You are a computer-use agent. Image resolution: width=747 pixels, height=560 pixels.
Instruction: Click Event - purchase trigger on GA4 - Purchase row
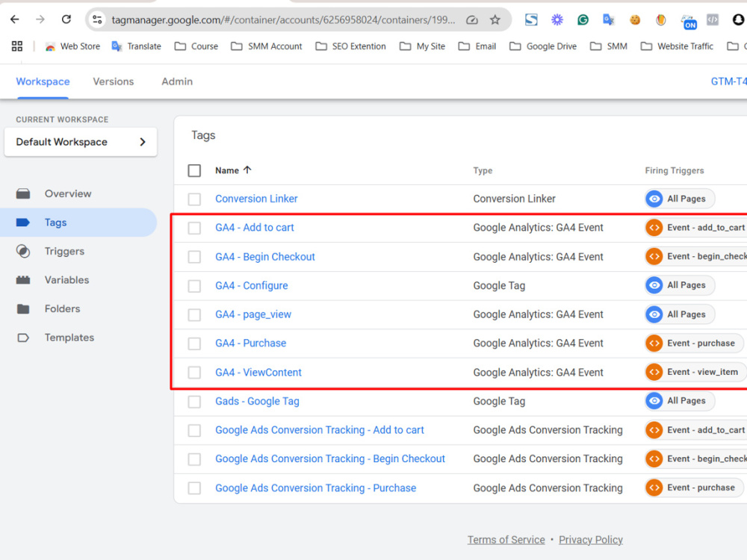click(694, 343)
